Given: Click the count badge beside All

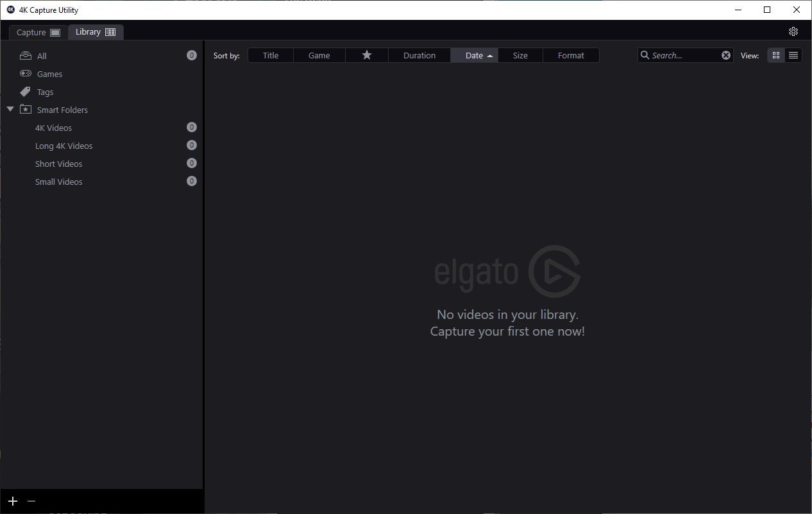Looking at the screenshot, I should pos(191,55).
